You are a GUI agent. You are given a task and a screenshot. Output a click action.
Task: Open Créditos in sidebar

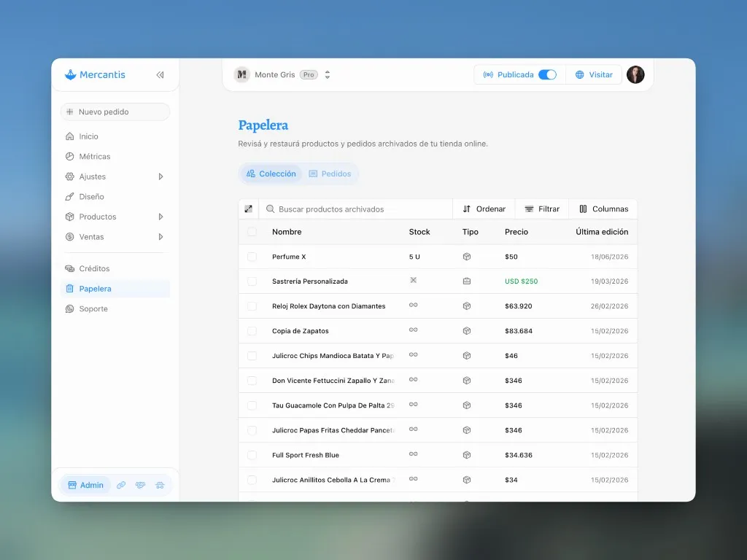tap(115, 268)
